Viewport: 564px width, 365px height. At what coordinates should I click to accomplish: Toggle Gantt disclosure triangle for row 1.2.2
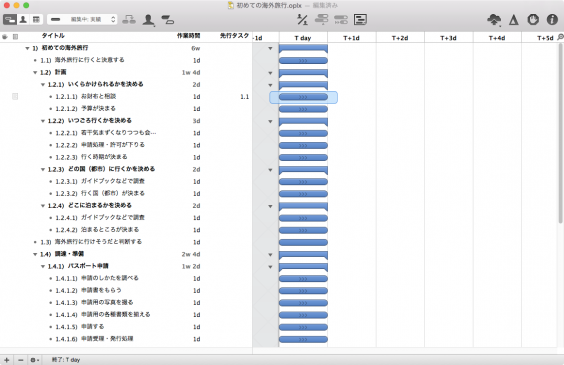(x=270, y=122)
